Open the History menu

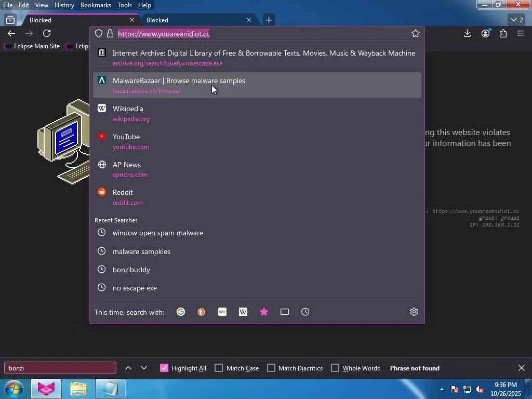(x=64, y=5)
